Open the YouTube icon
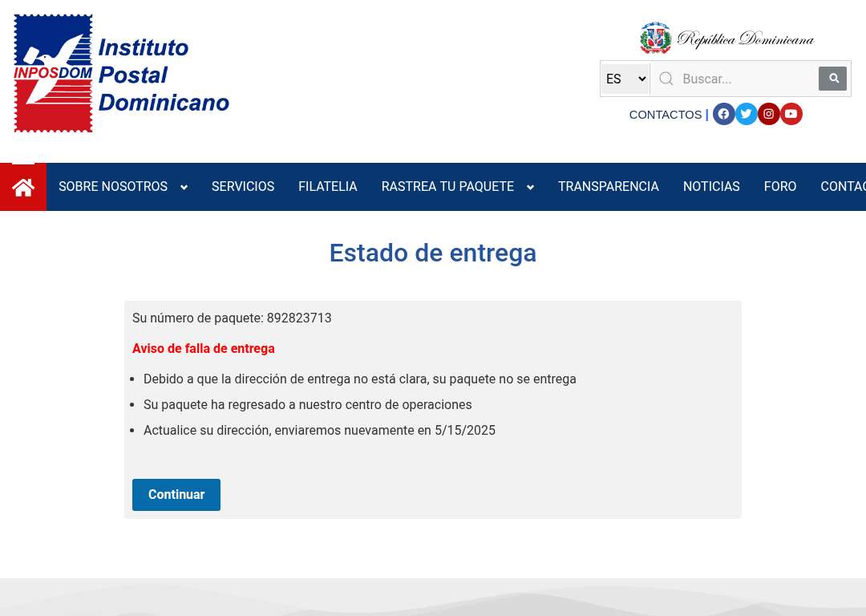Screen dimensions: 866x616 [x=791, y=114]
